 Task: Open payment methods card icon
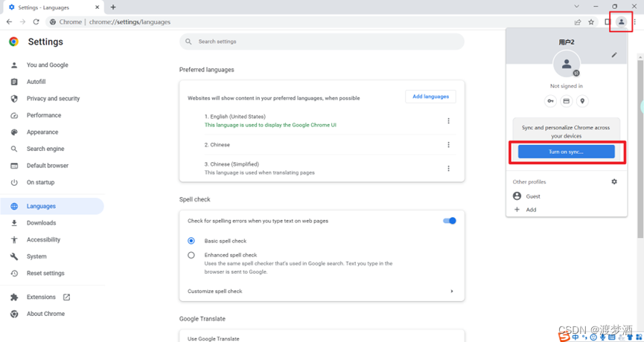[566, 101]
